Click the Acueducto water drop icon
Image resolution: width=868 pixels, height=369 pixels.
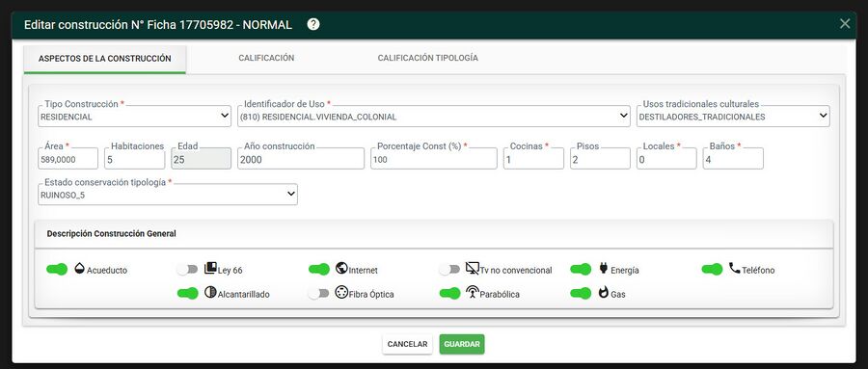pyautogui.click(x=79, y=268)
